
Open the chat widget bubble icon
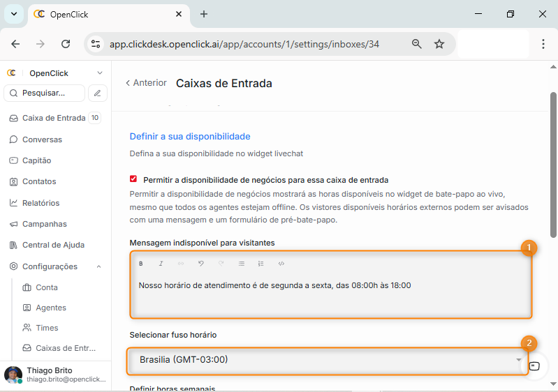tap(535, 365)
